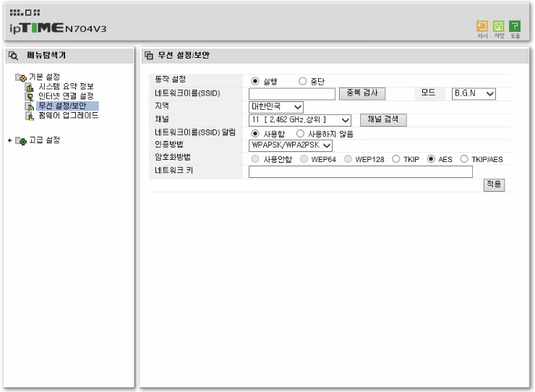This screenshot has width=535, height=392.
Task: Click the 펌웨어 업그레이드 icon
Action: coord(30,116)
